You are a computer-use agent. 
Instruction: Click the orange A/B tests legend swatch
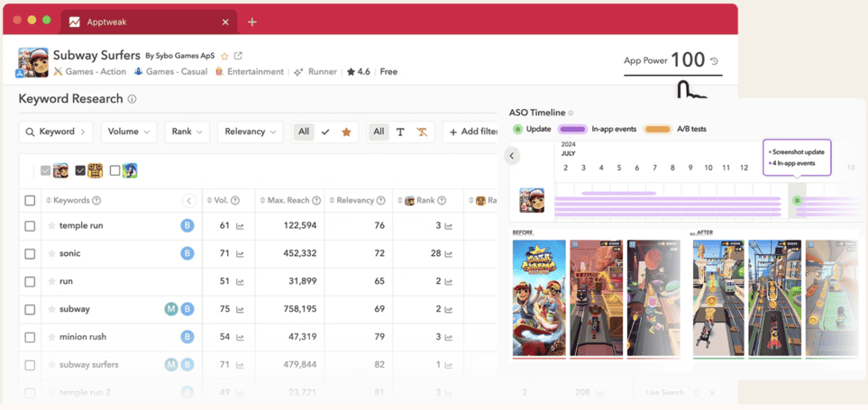pos(658,129)
